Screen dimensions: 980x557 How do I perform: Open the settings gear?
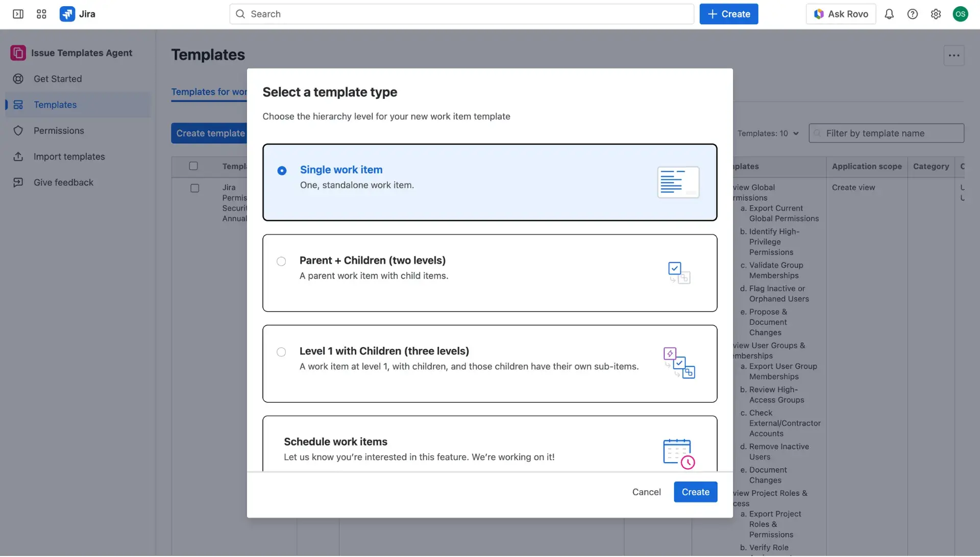point(936,14)
